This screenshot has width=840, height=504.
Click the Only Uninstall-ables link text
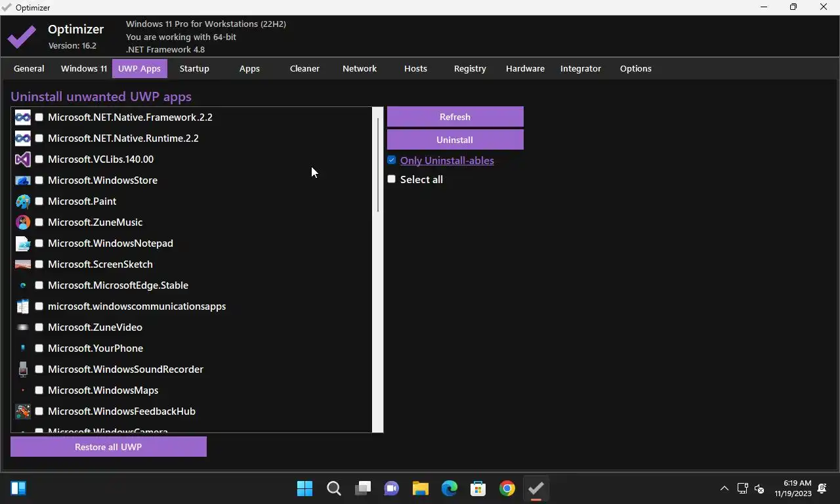[447, 160]
